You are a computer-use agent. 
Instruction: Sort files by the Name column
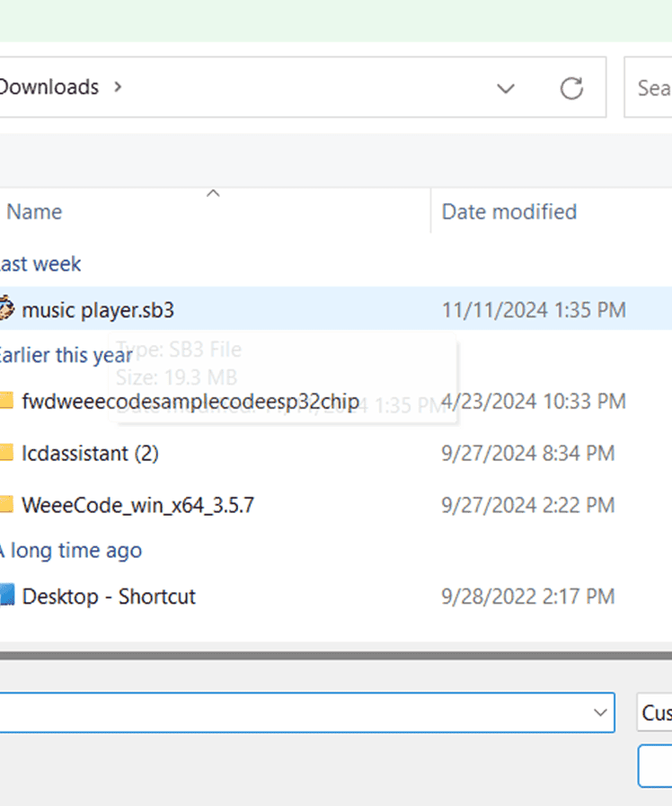click(x=34, y=212)
